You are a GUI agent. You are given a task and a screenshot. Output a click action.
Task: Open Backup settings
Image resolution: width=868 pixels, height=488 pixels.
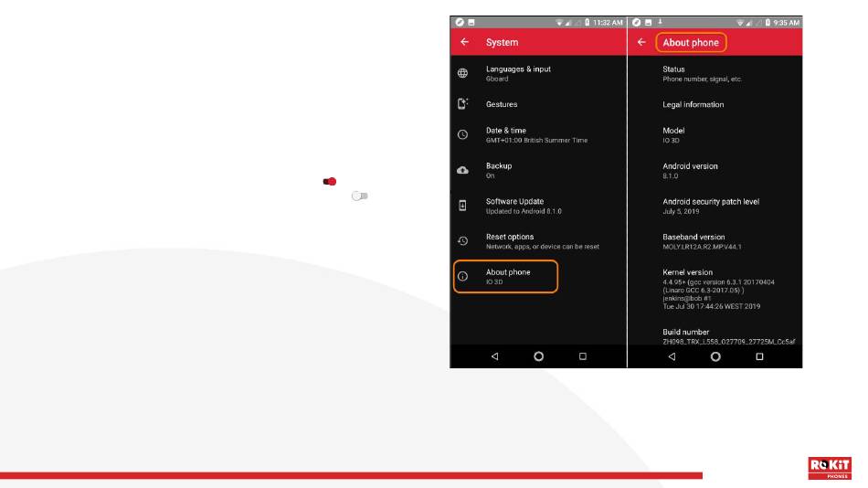pyautogui.click(x=539, y=170)
